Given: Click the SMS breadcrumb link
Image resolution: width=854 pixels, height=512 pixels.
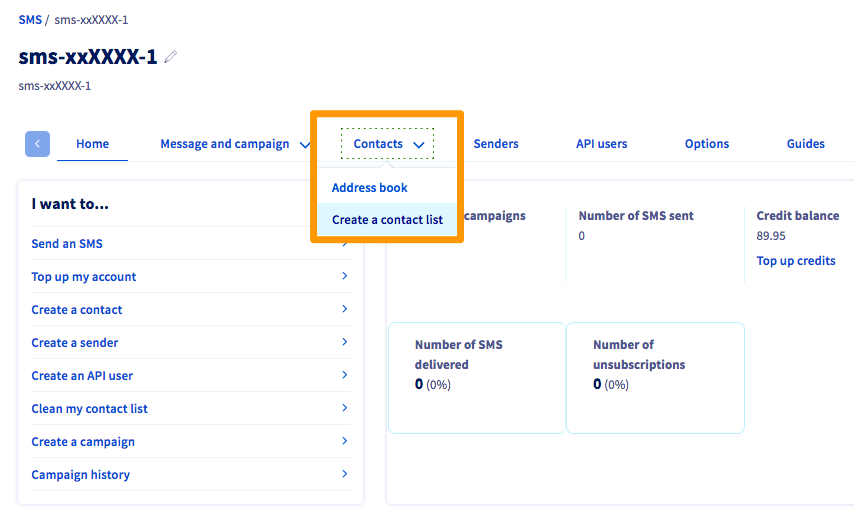Looking at the screenshot, I should [30, 20].
